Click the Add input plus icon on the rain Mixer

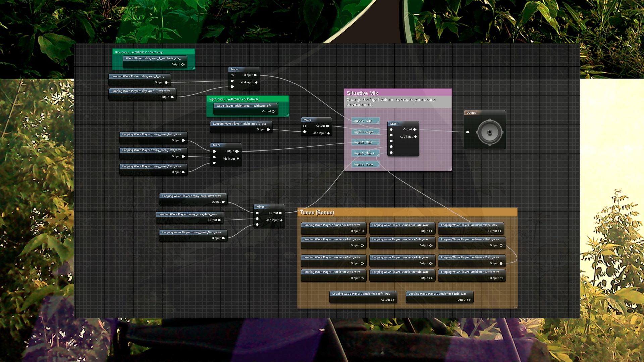(238, 159)
